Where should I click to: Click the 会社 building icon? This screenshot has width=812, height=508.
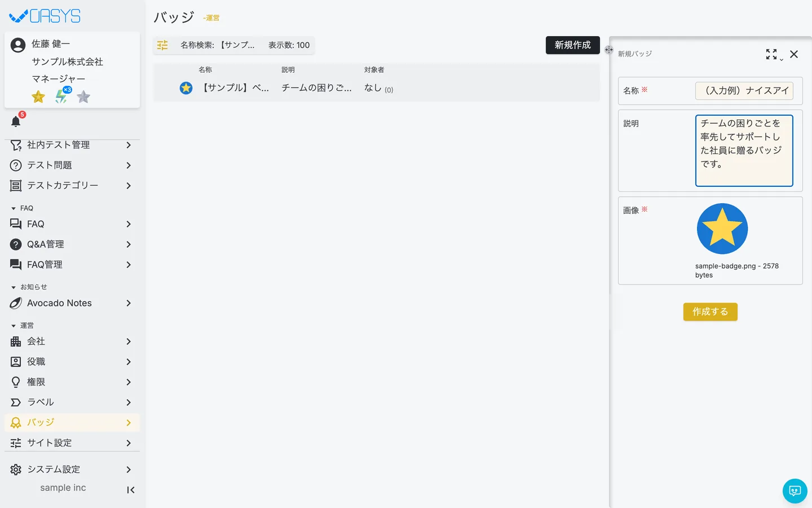(x=16, y=341)
